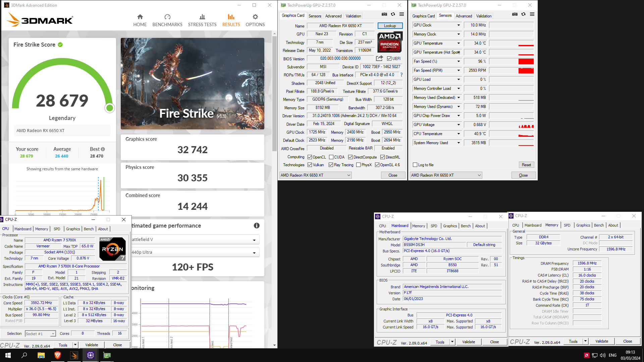Toggle the DirectML checkbox
The height and width of the screenshot is (362, 644).
click(382, 157)
